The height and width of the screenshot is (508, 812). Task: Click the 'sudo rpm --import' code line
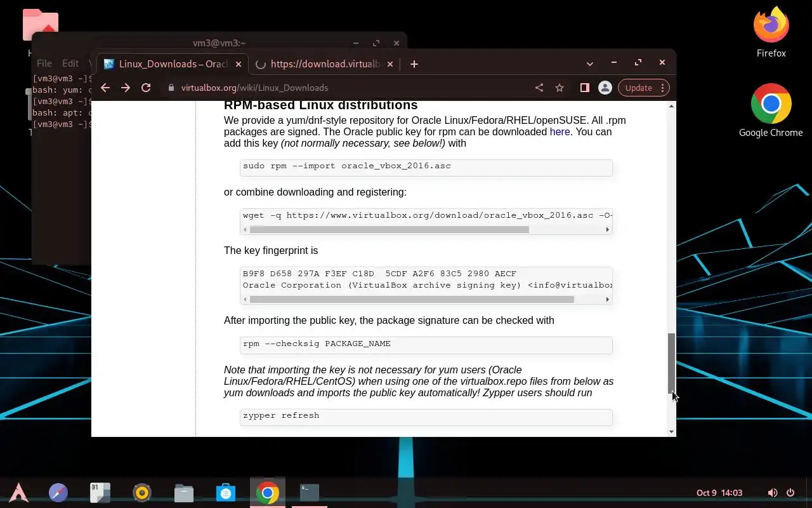pos(347,166)
